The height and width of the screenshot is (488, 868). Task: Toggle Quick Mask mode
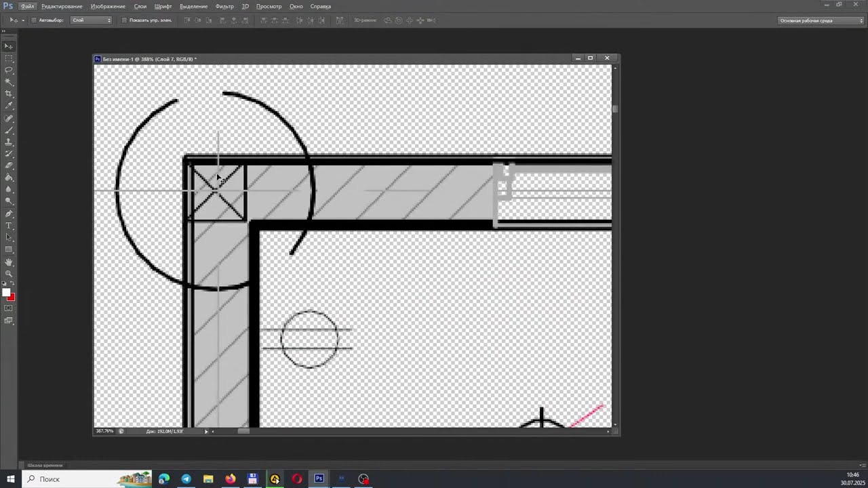coord(9,308)
